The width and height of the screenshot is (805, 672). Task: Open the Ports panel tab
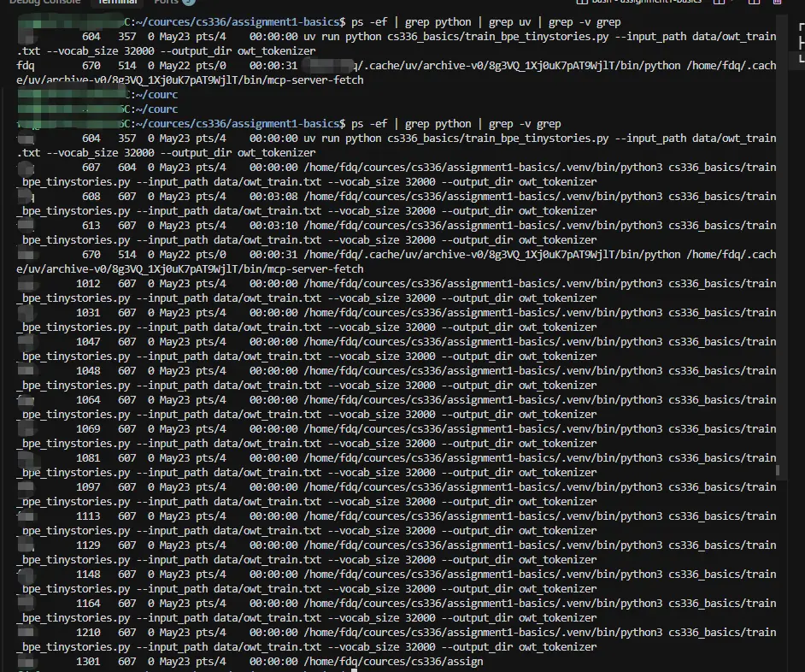[166, 2]
